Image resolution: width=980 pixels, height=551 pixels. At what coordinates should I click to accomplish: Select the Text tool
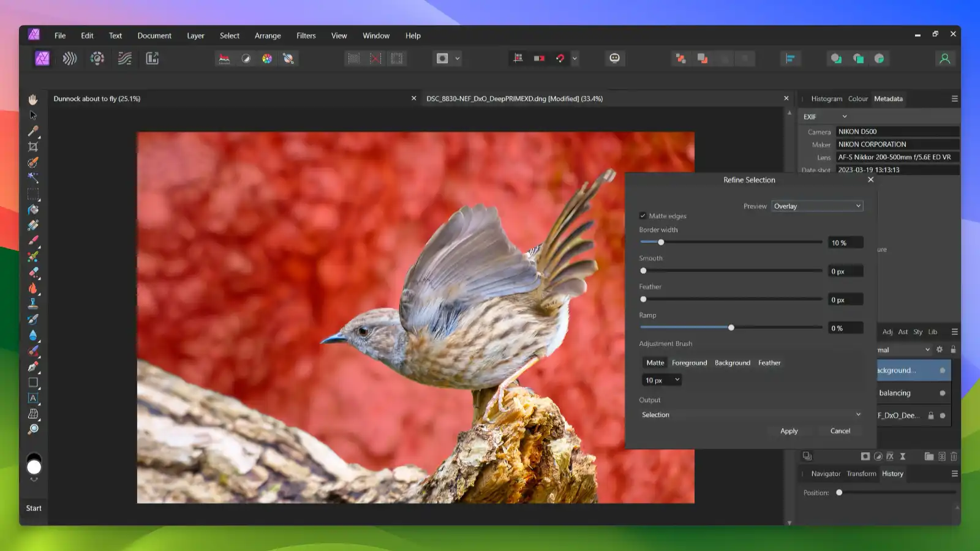pyautogui.click(x=34, y=398)
